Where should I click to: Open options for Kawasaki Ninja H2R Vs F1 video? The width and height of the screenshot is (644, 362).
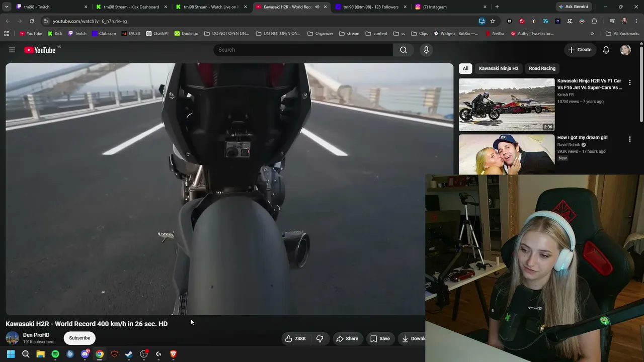(x=629, y=82)
